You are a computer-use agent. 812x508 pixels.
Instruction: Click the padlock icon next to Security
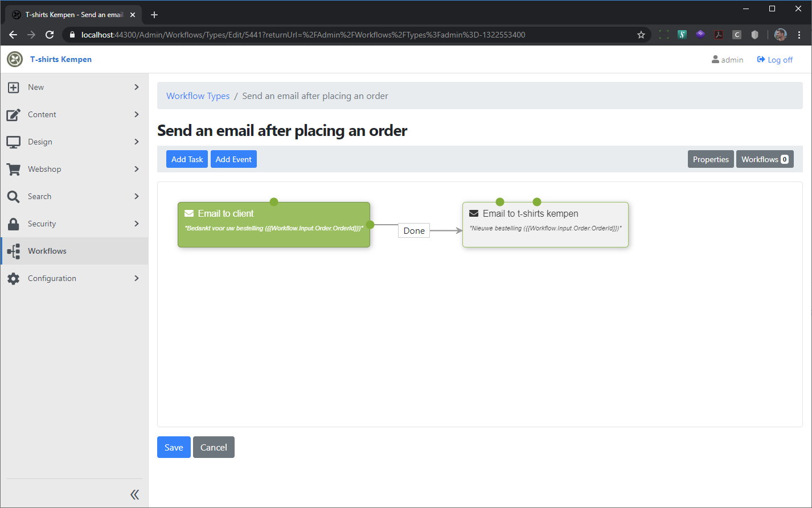pos(13,224)
